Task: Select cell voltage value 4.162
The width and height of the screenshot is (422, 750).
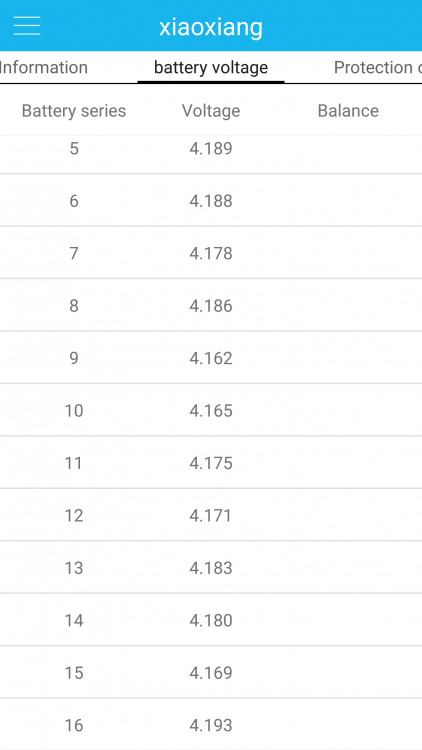Action: click(211, 358)
